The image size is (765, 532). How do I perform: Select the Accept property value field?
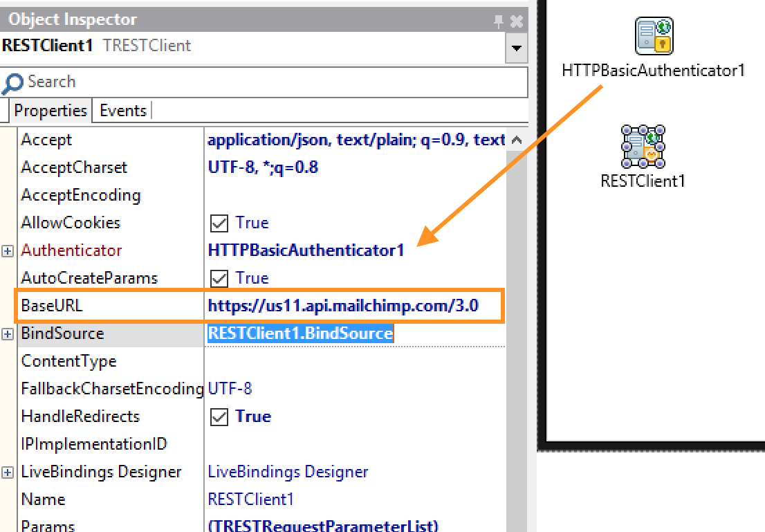pos(356,140)
